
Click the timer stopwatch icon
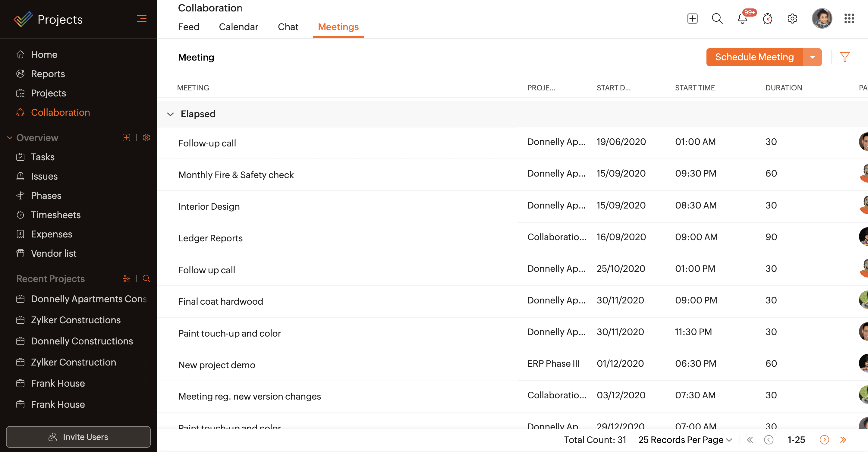[767, 19]
